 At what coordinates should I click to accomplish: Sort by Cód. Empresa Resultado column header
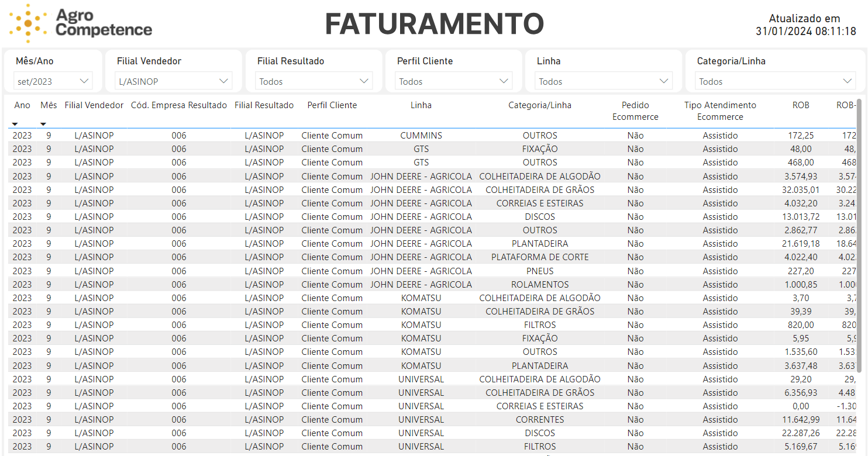[178, 105]
